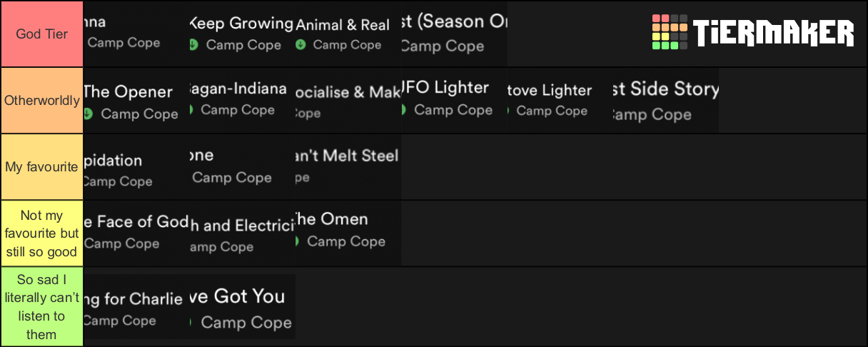Image resolution: width=868 pixels, height=347 pixels.
Task: Click the TierMaker logo
Action: [x=752, y=33]
